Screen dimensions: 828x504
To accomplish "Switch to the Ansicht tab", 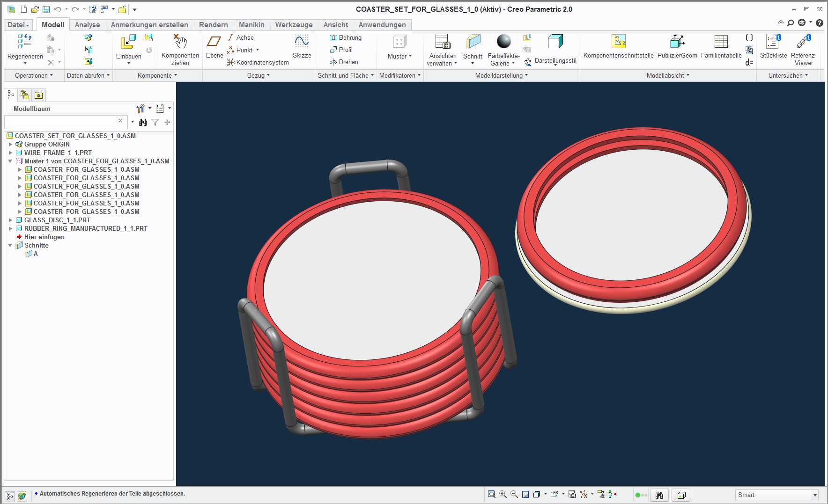I will (336, 25).
